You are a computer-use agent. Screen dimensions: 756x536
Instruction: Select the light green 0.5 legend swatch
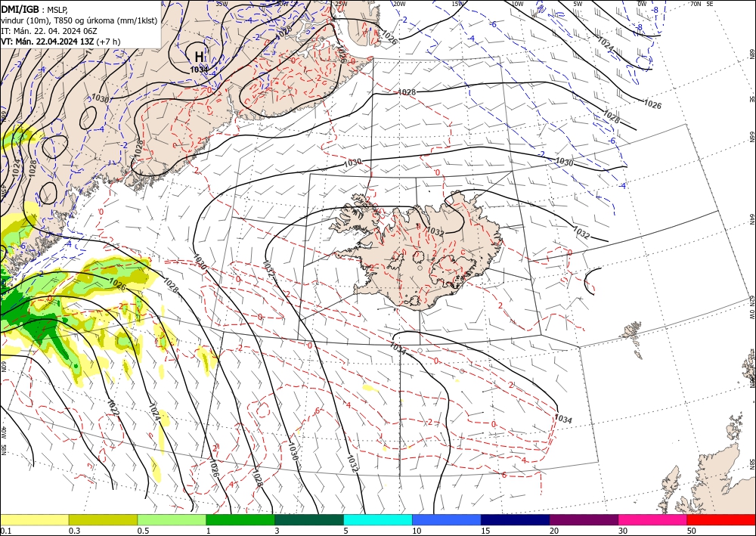click(x=172, y=519)
